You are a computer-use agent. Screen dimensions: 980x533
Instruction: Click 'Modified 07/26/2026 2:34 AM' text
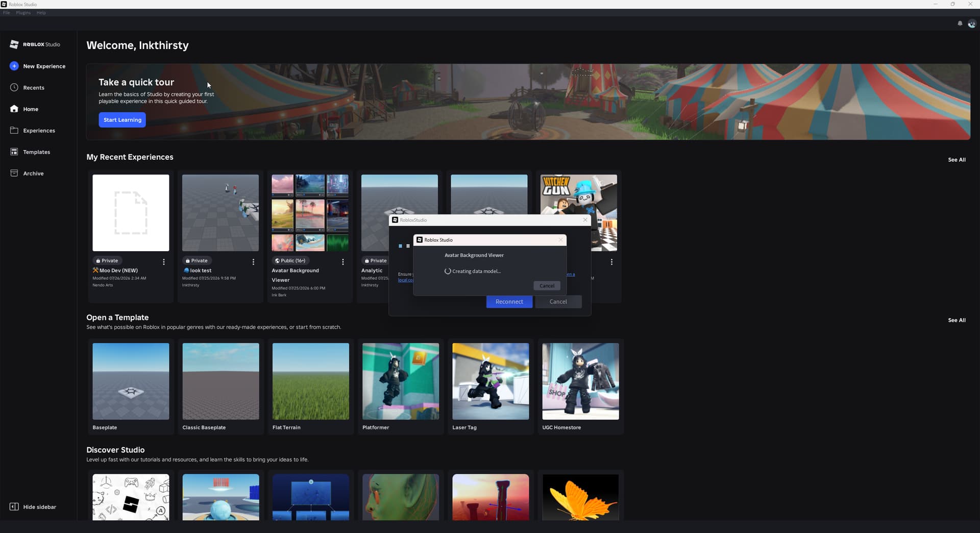point(119,278)
